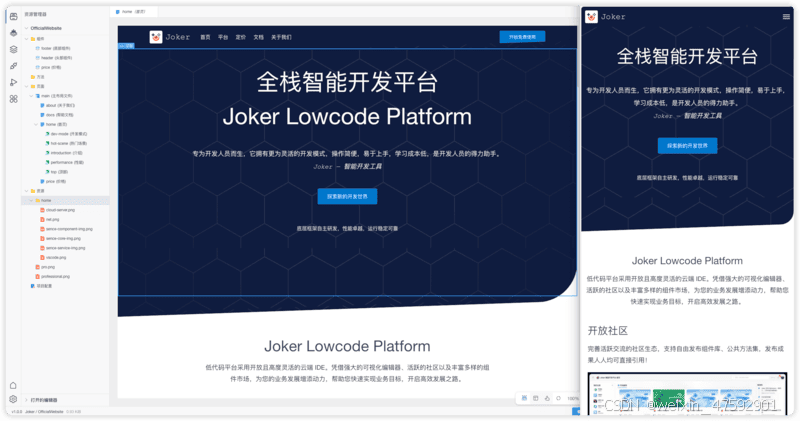Click the run triangle sidebar icon
Viewport: 800px width, 421px height.
[13, 82]
